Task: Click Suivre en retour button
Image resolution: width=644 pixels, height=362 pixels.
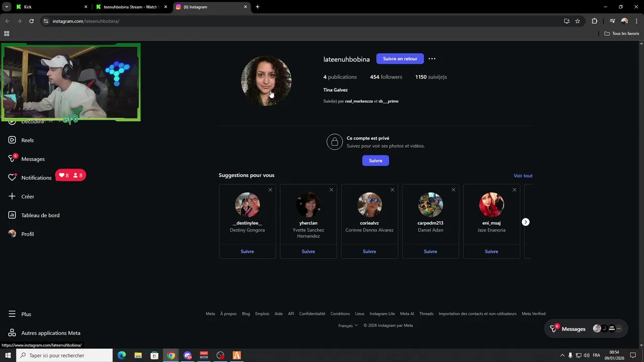Action: point(400,59)
